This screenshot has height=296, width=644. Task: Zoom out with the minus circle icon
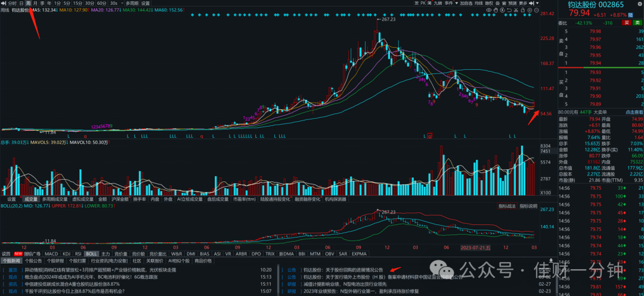click(537, 10)
